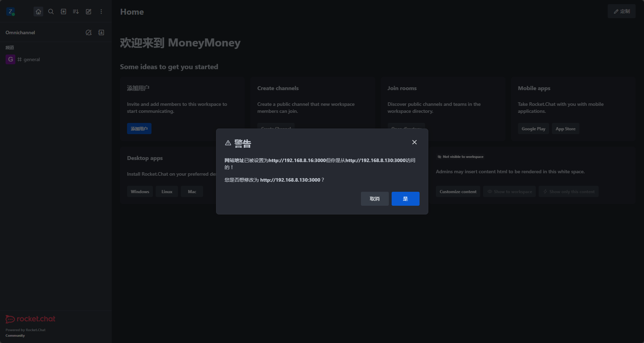Toggle Omnichannel availability status icon
The image size is (644, 343).
89,32
